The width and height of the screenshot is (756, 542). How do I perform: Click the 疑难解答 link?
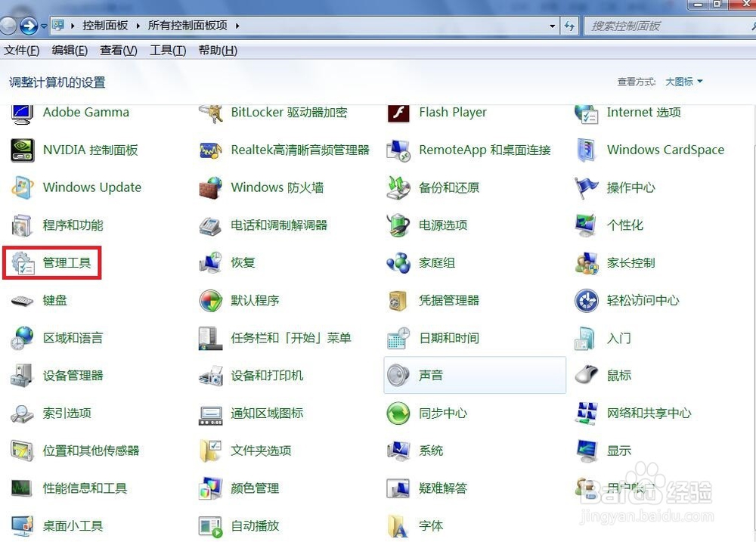[x=443, y=488]
